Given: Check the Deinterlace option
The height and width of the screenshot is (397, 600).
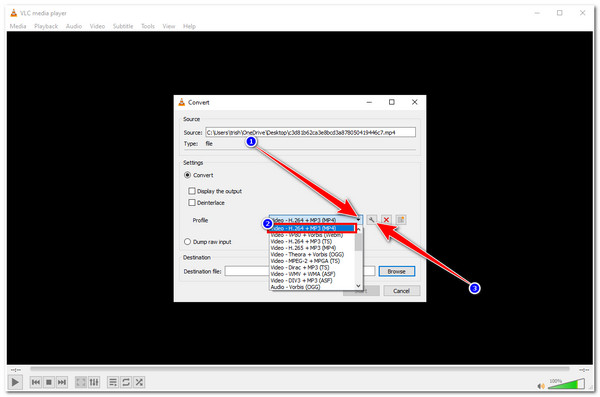Looking at the screenshot, I should tap(192, 203).
